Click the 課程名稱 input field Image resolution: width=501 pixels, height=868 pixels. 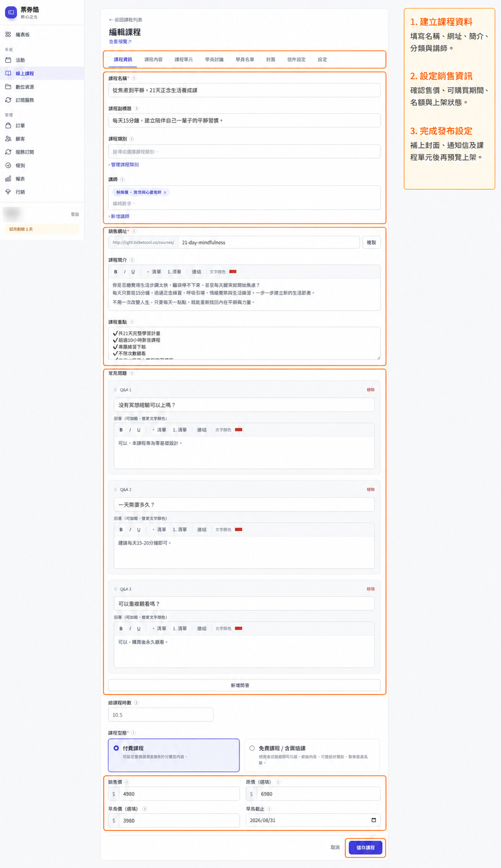244,90
